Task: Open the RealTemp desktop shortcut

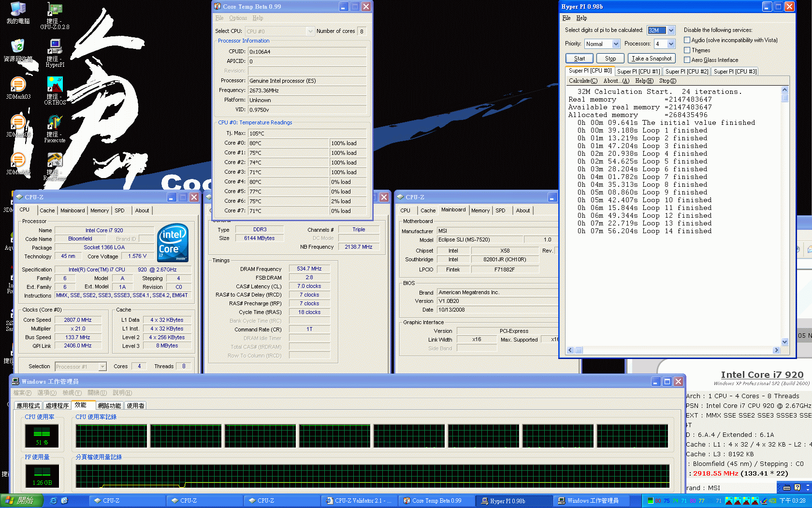Action: 55,166
